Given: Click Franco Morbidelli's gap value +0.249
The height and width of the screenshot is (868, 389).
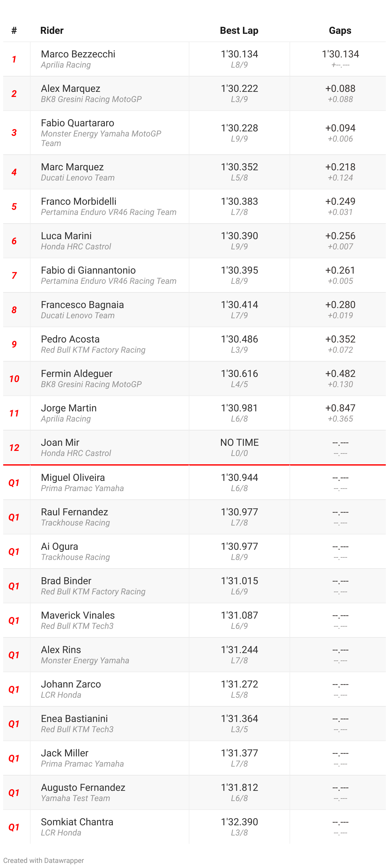Looking at the screenshot, I should point(340,201).
